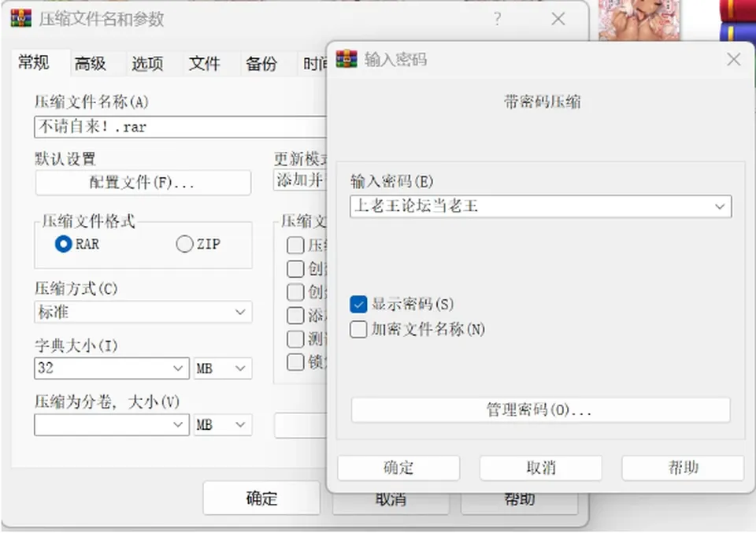Viewport: 756px width, 533px height.
Task: Click the 输入密码(E) label
Action: [x=391, y=182]
